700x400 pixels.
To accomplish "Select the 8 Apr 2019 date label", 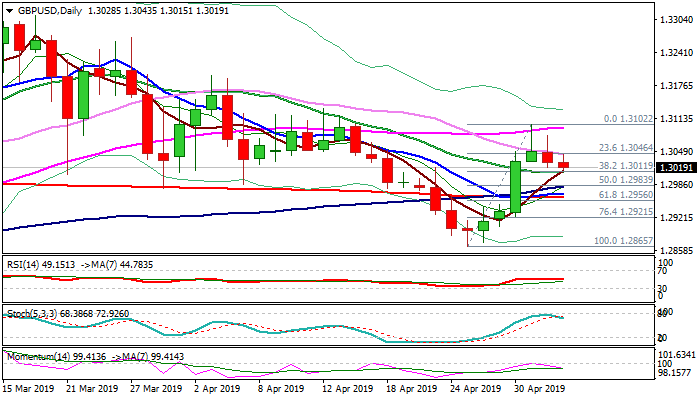I will (282, 388).
